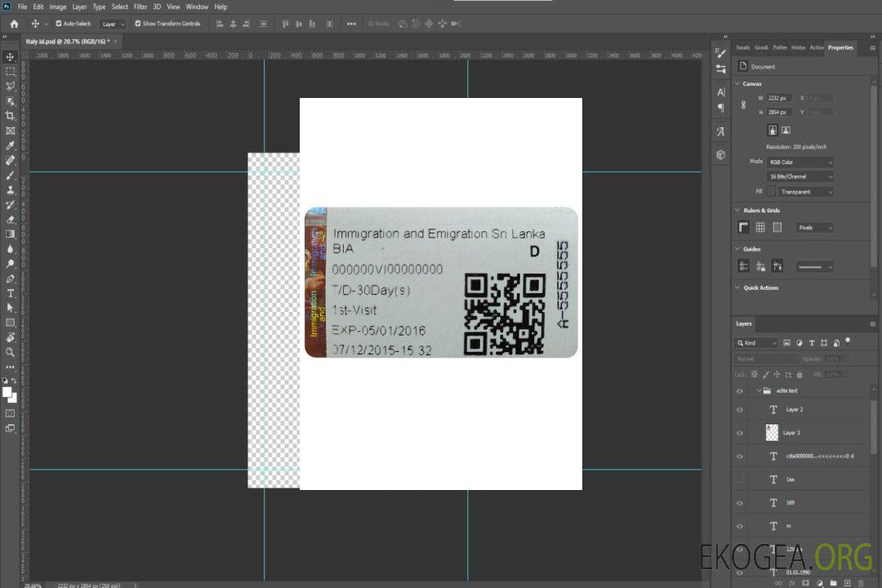Toggle Show Transform Controls checkbox

tap(138, 24)
